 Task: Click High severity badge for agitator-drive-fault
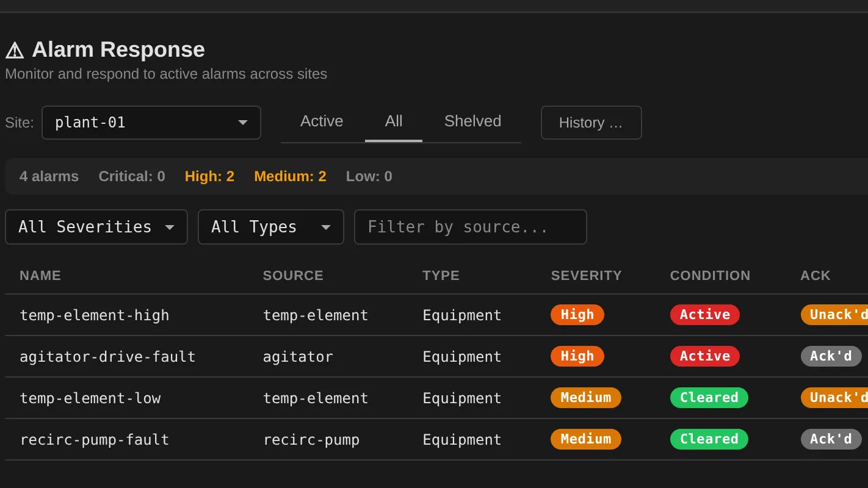tap(577, 356)
